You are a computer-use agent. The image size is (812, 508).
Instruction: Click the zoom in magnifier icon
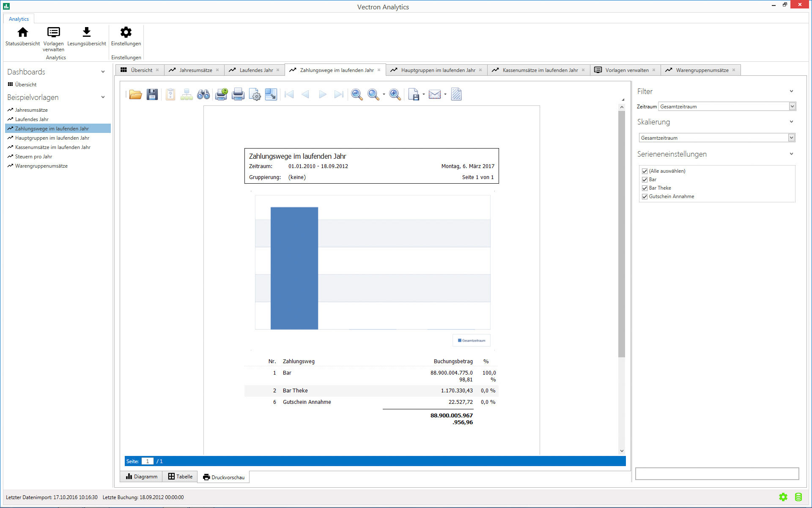pos(395,94)
